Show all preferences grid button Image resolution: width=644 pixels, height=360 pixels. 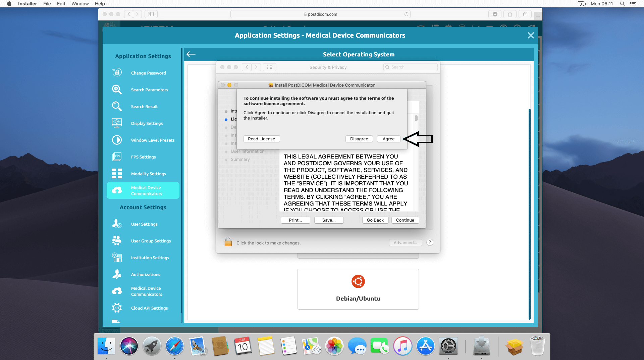(270, 67)
